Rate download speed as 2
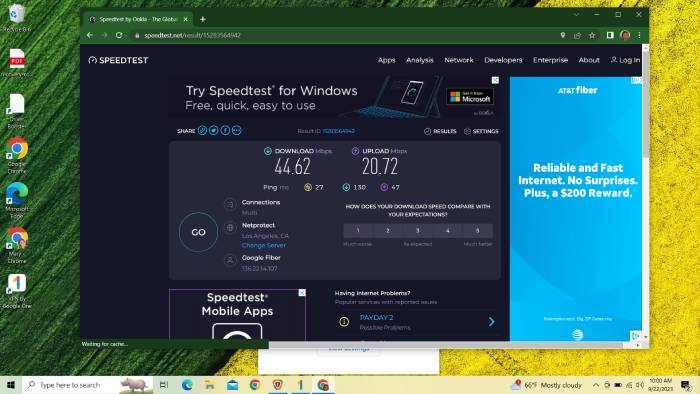Image resolution: width=700 pixels, height=394 pixels. point(388,231)
